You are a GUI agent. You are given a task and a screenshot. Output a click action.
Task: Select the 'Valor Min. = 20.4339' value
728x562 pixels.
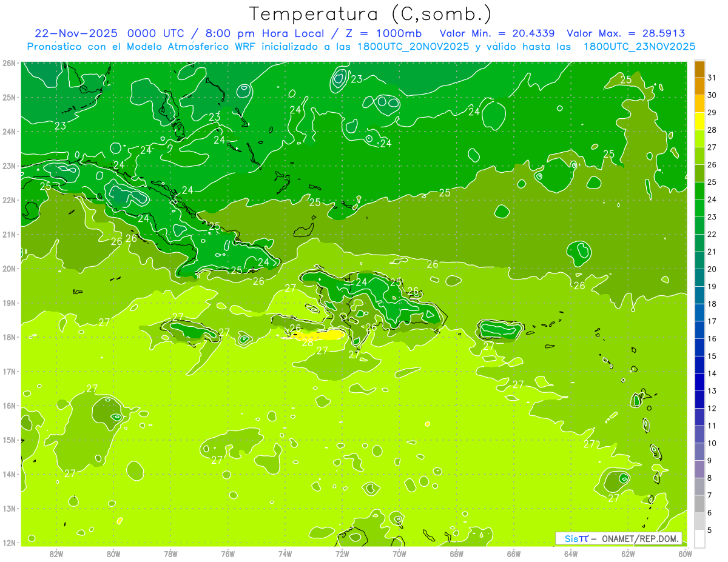coord(497,33)
